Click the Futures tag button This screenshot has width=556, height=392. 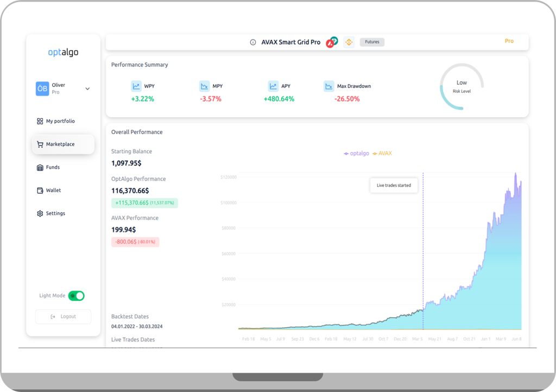coord(372,42)
